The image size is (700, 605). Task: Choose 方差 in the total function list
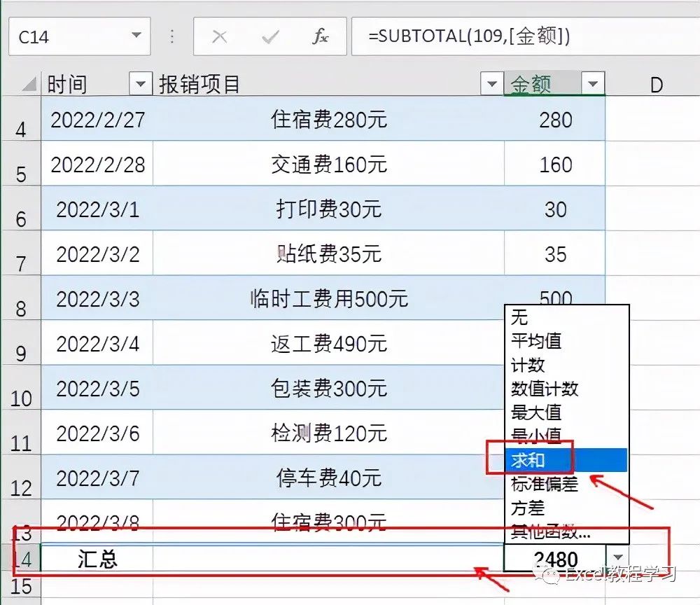coord(567,508)
